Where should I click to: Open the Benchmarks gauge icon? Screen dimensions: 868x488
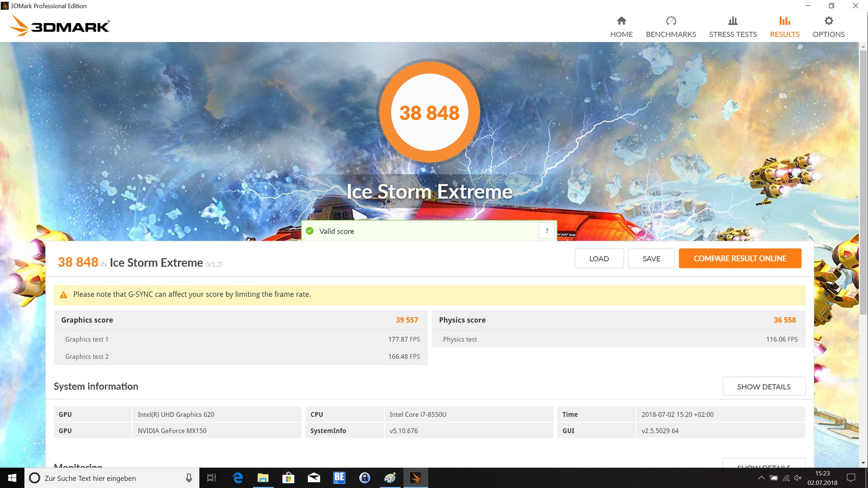tap(671, 21)
